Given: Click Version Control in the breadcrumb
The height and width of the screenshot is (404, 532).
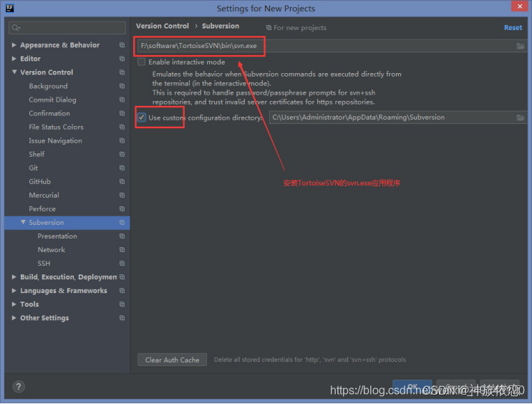Looking at the screenshot, I should pyautogui.click(x=163, y=26).
